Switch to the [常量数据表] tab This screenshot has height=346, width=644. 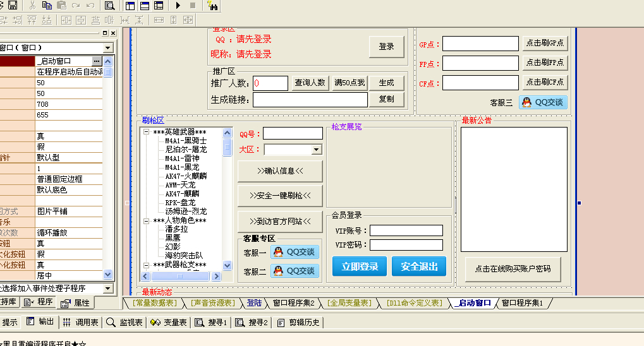(x=154, y=303)
